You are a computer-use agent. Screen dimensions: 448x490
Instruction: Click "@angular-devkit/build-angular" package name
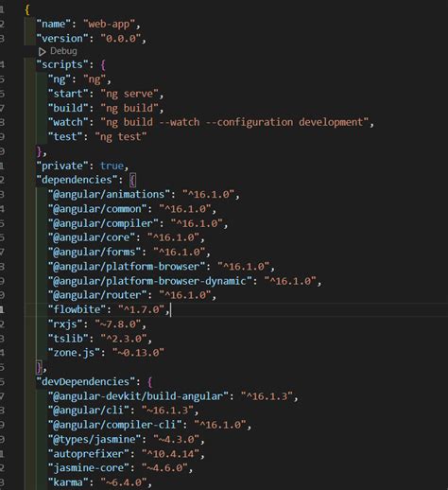click(x=139, y=396)
